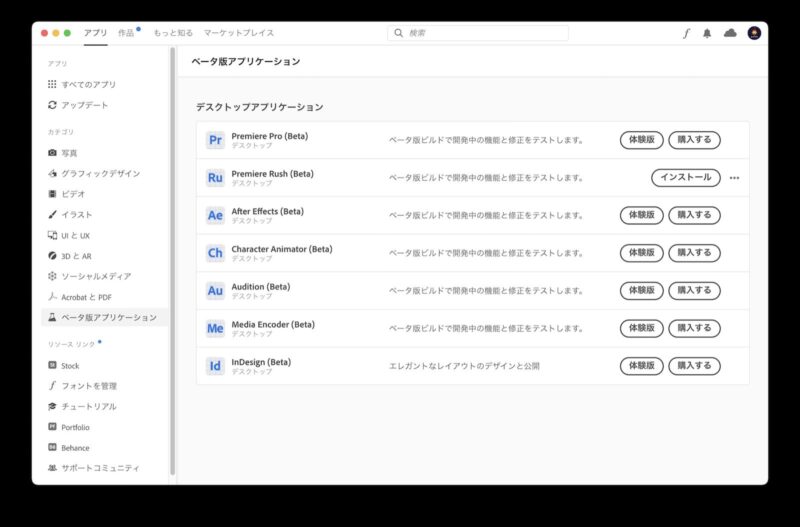The width and height of the screenshot is (800, 527).
Task: Click 購入する for InDesign (Beta)
Action: 694,366
